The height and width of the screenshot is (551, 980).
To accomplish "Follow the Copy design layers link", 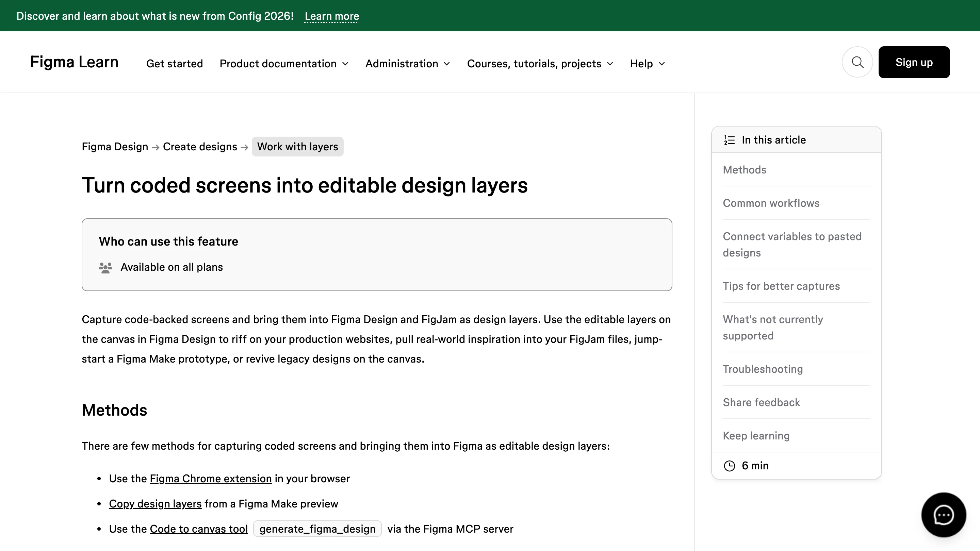I will 155,504.
